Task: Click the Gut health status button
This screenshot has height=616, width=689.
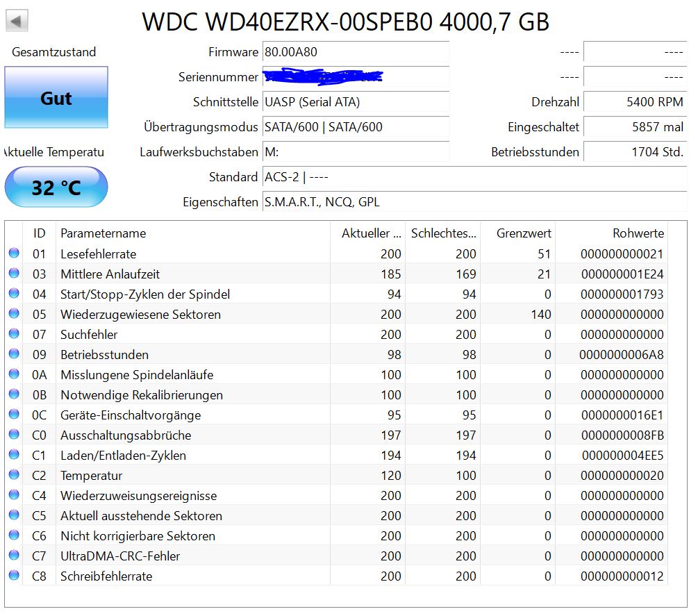Action: (x=56, y=97)
